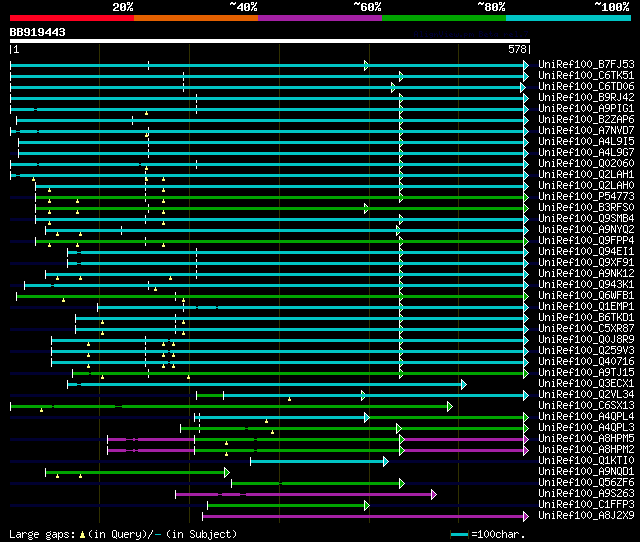Select UniRef100_Q94EI1 label

pos(586,252)
